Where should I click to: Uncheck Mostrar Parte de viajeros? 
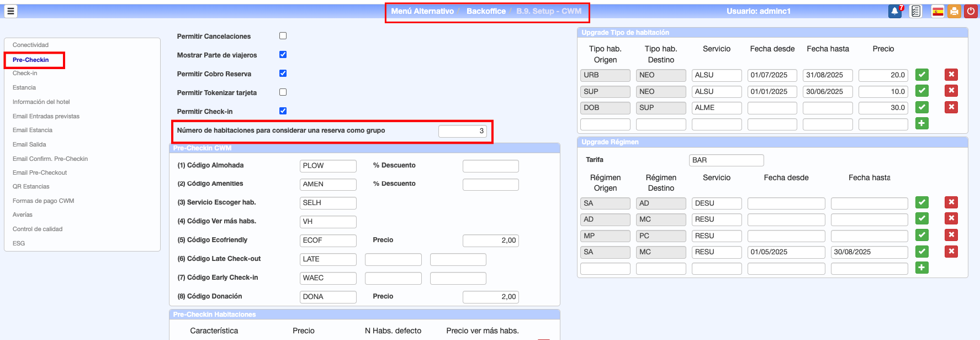(283, 55)
